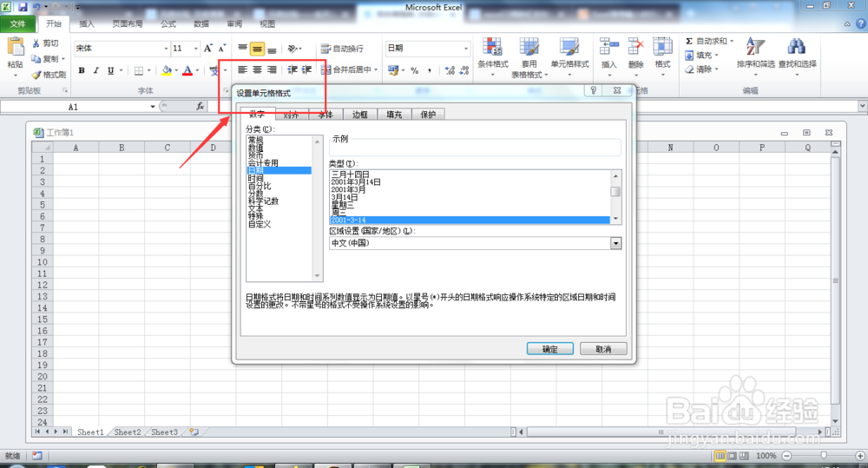Click the text Orientation icon
The width and height of the screenshot is (868, 468).
click(x=293, y=49)
